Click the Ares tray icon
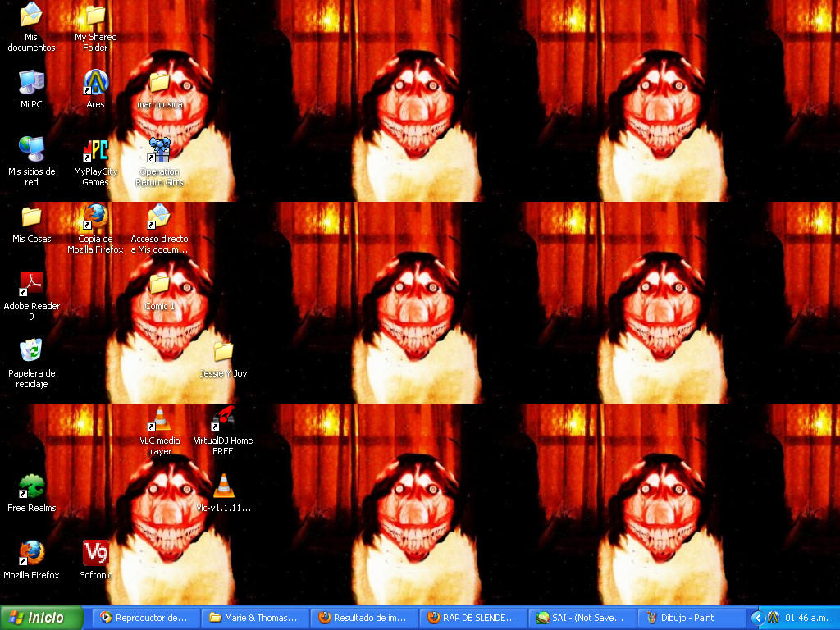Viewport: 840px width, 630px height. [773, 619]
